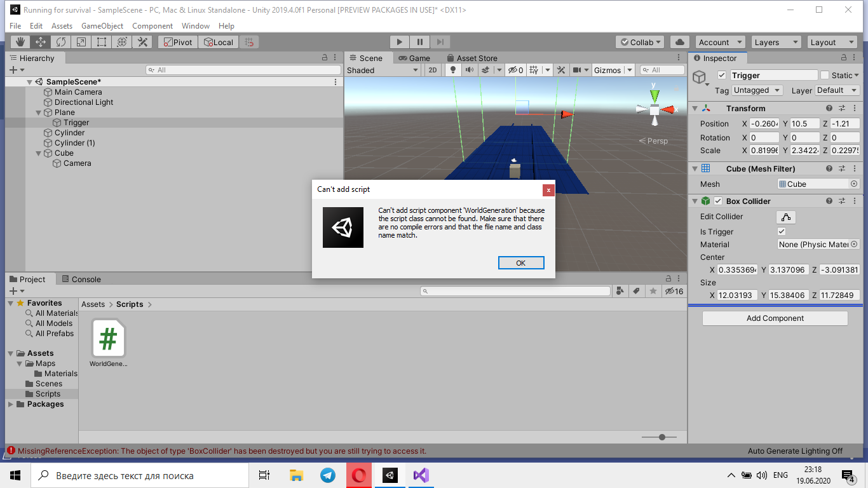
Task: Open the Gizmos dropdown arrow
Action: click(x=629, y=70)
